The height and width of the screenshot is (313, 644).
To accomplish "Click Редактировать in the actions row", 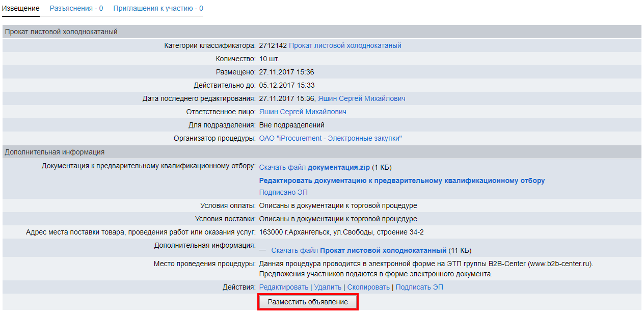I will [284, 288].
